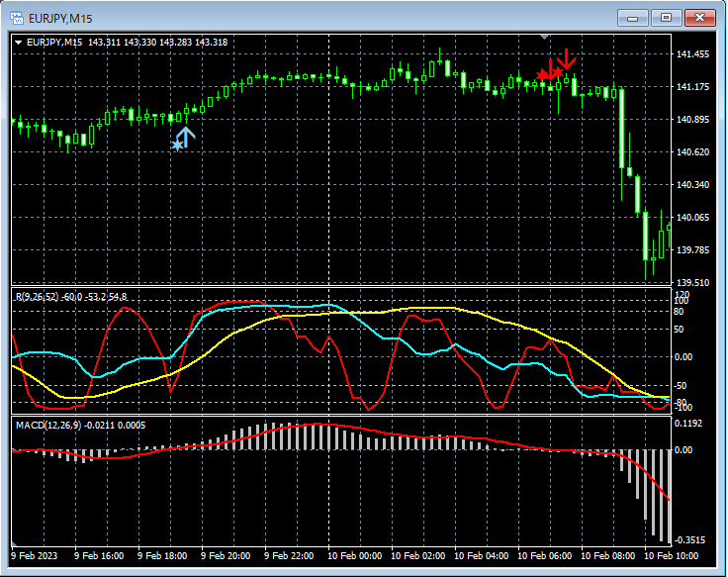Click the 0.1192 MACD scale value
The image size is (728, 577).
pos(689,424)
